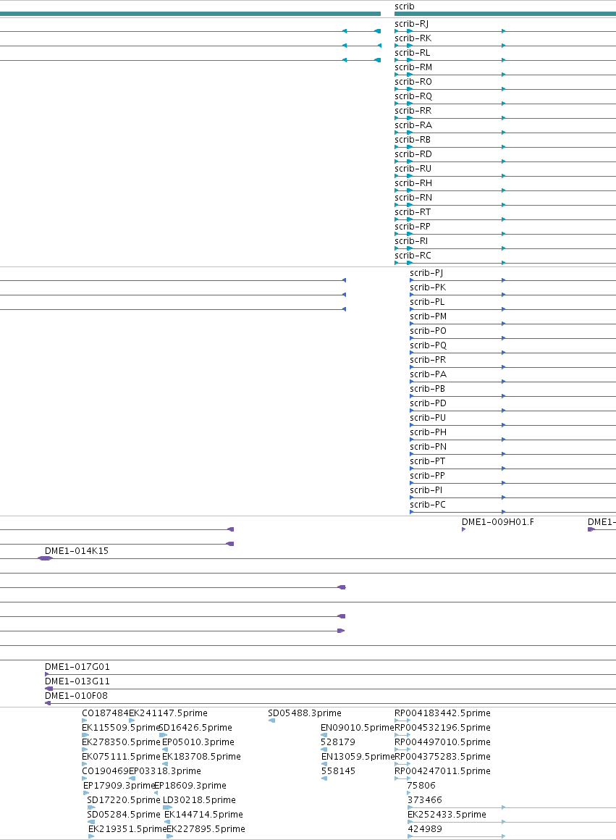Click transcript scrib-RI

[x=411, y=240]
